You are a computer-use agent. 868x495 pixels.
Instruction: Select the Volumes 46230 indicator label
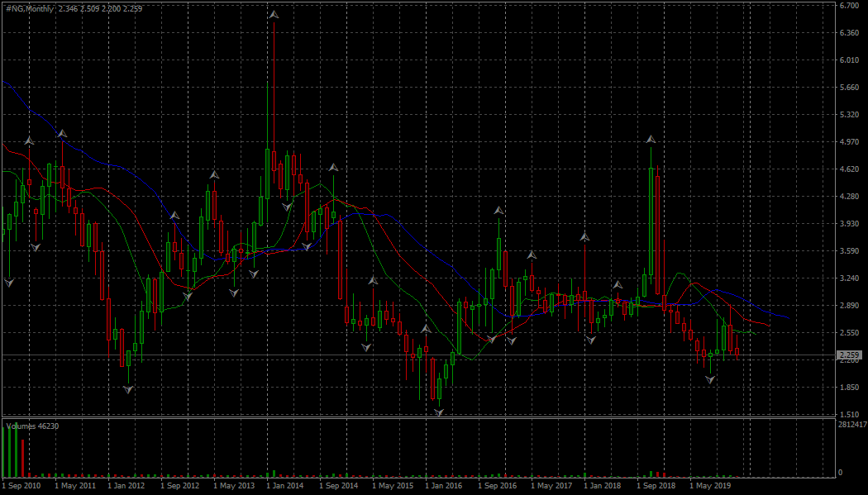point(32,426)
